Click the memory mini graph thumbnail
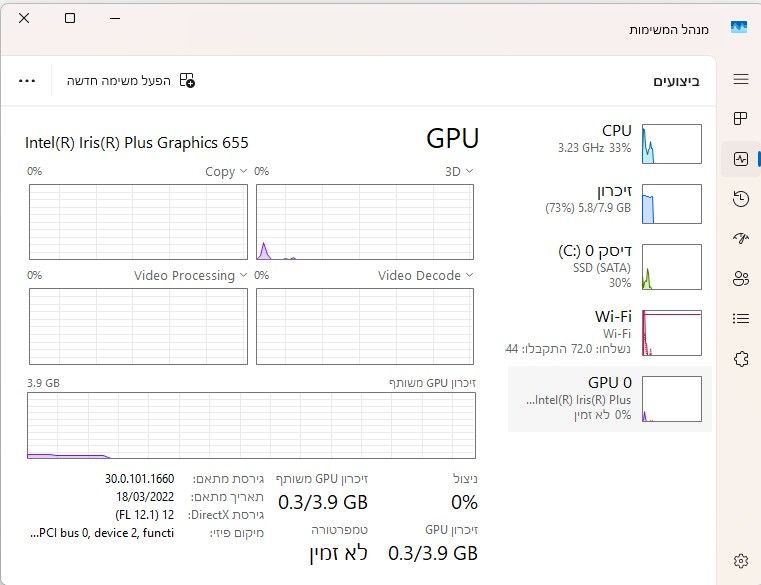The width and height of the screenshot is (761, 585). [672, 204]
